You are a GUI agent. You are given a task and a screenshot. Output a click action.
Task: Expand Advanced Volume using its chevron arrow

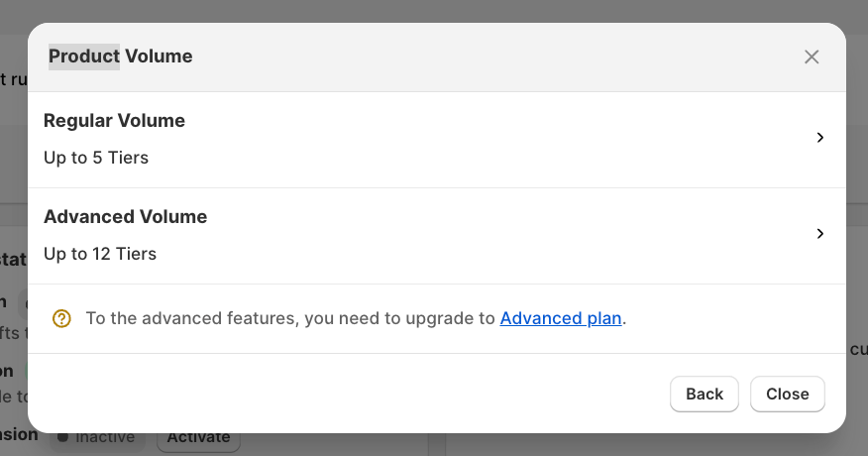(819, 234)
